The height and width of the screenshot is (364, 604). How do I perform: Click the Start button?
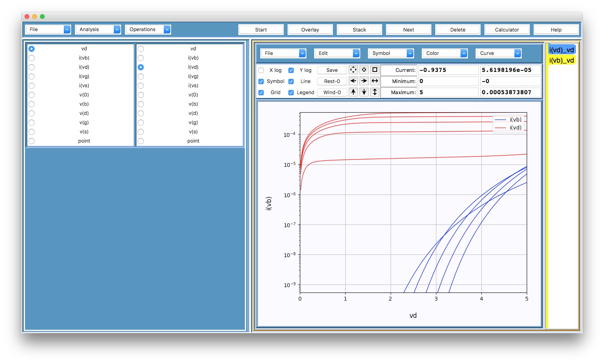(261, 30)
